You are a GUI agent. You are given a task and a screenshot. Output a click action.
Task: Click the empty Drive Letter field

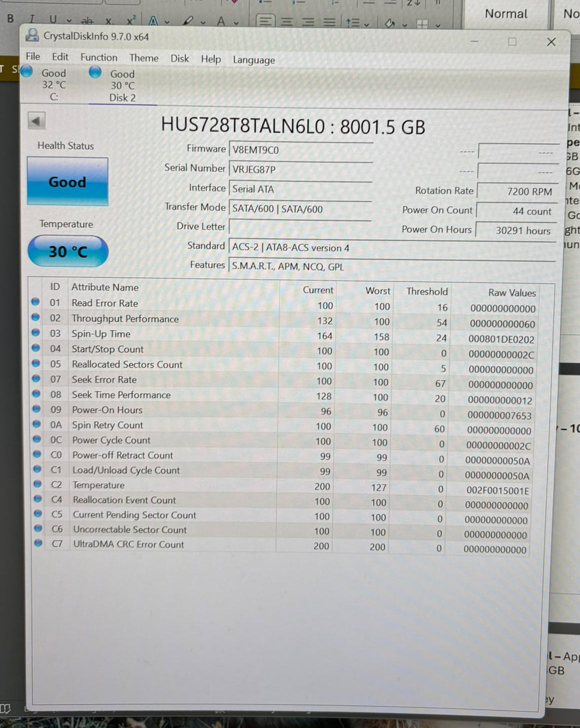tap(300, 227)
